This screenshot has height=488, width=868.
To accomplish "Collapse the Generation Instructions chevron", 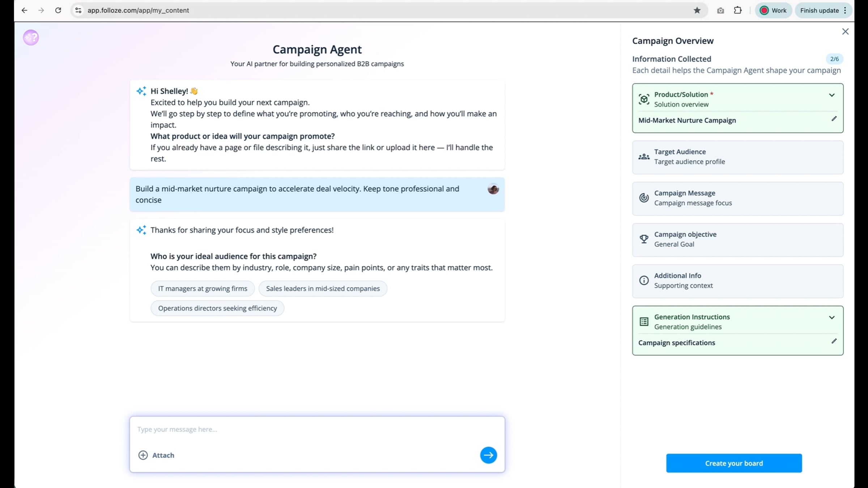I will tap(832, 317).
